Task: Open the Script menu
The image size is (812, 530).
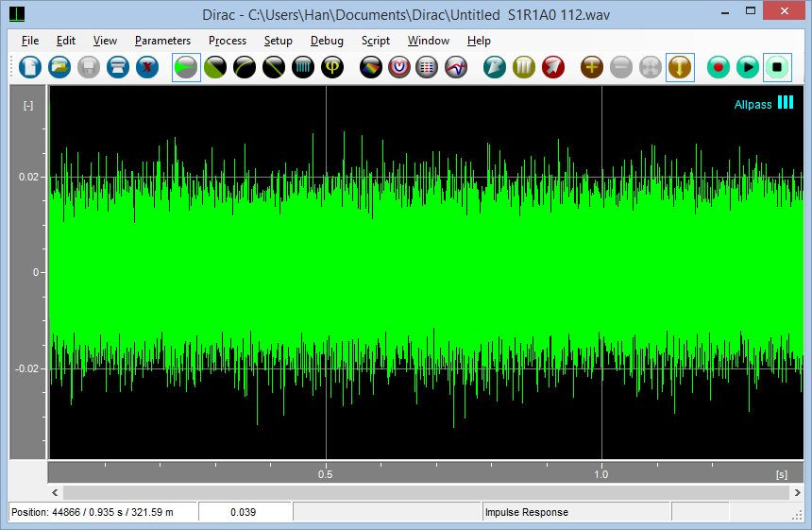Action: 376,41
